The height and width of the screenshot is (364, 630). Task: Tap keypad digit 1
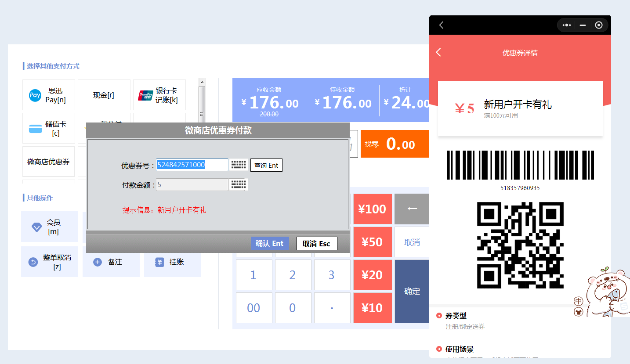tap(254, 275)
